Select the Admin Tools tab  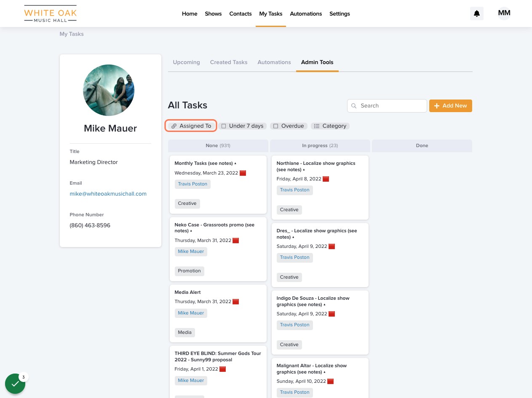pos(317,62)
